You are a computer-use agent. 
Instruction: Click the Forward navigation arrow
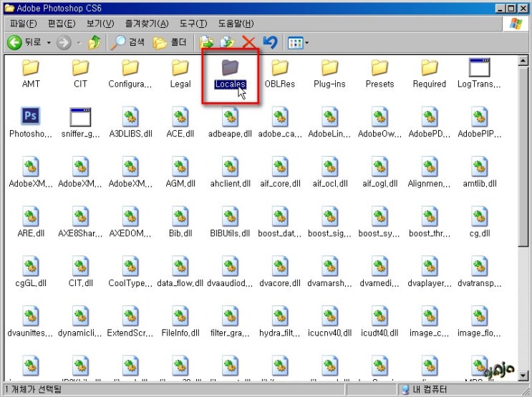point(64,43)
